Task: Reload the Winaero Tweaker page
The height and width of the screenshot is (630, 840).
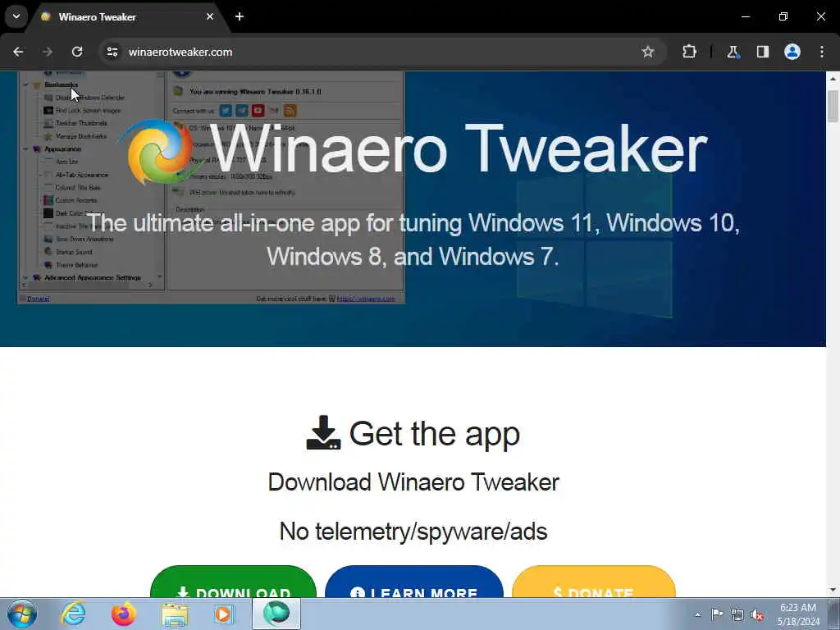Action: [77, 52]
